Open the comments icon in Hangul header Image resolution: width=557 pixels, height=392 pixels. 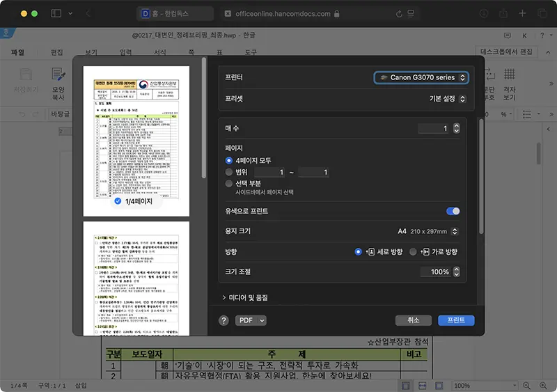508,36
